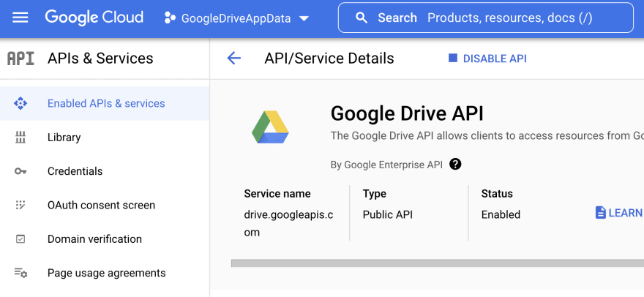Click the search magnifier icon

pos(362,18)
